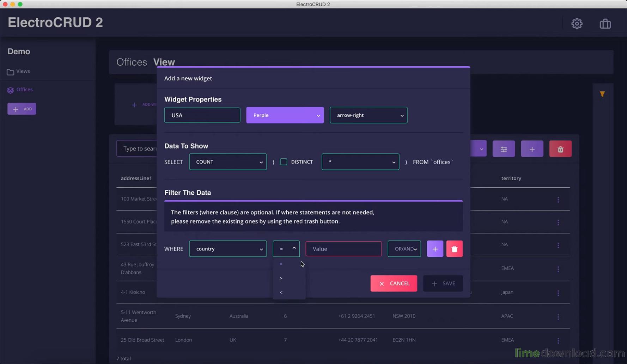Select the greater-than operator option
The width and height of the screenshot is (627, 364).
(x=281, y=278)
